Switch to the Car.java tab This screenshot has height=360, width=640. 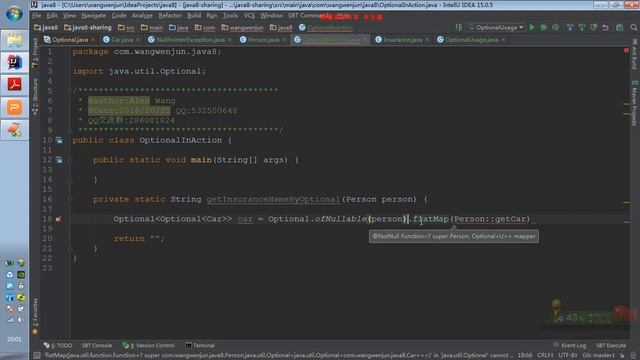[118, 40]
